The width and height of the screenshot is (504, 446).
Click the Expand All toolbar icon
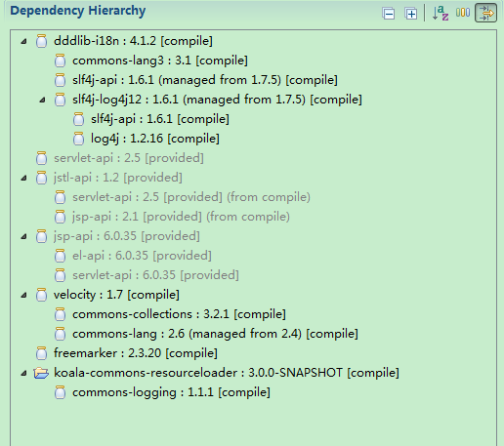(411, 14)
